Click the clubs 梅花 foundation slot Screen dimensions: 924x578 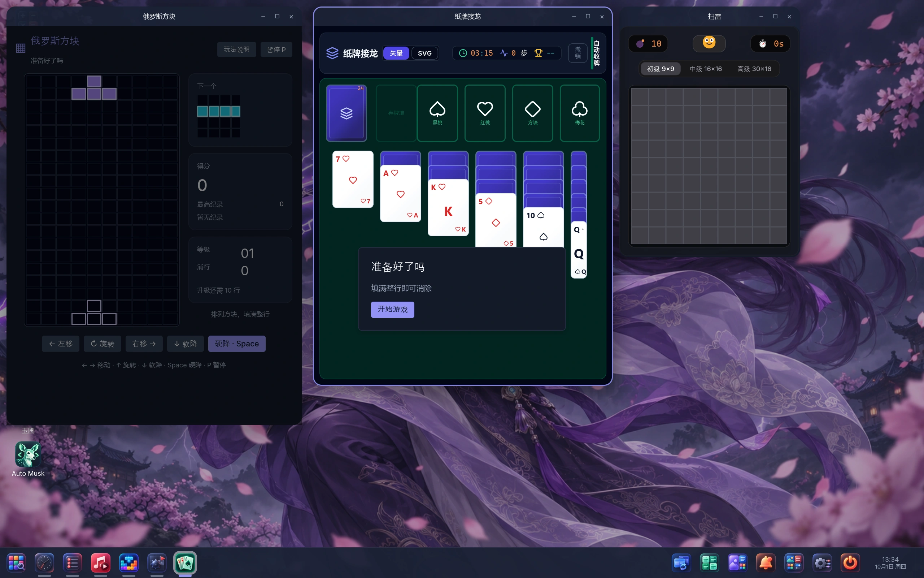580,113
